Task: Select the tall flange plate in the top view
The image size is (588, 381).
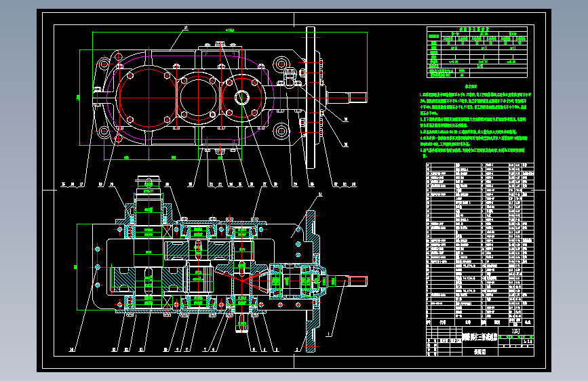Action: (x=311, y=98)
